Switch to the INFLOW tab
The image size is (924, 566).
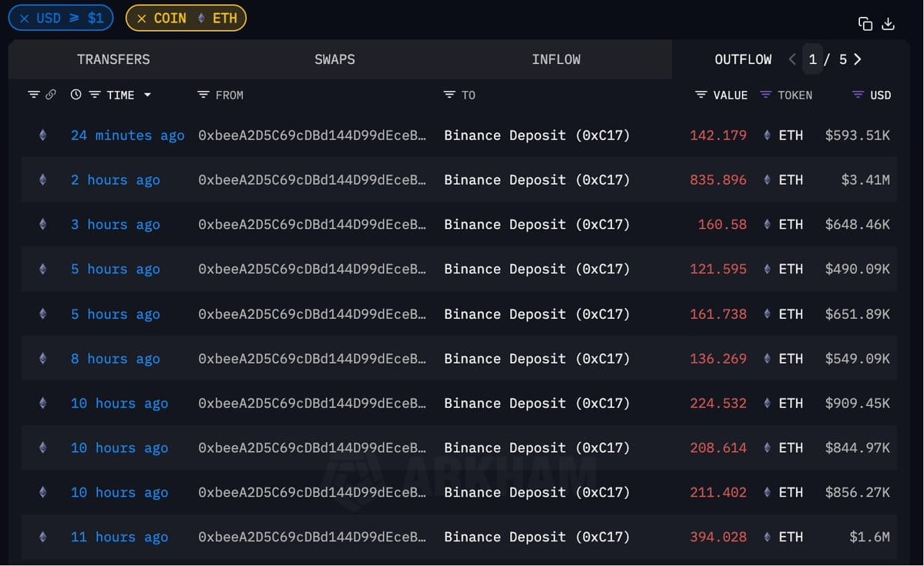click(x=556, y=59)
